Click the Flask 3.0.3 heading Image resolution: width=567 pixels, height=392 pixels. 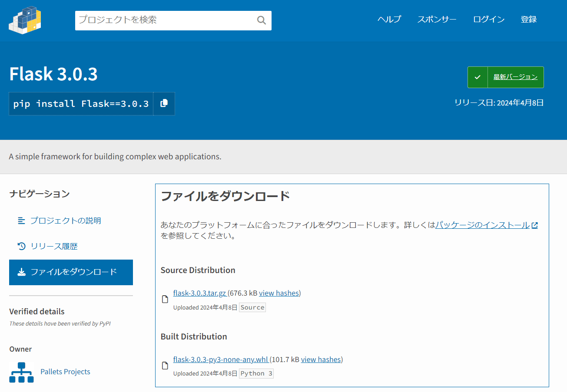(53, 74)
